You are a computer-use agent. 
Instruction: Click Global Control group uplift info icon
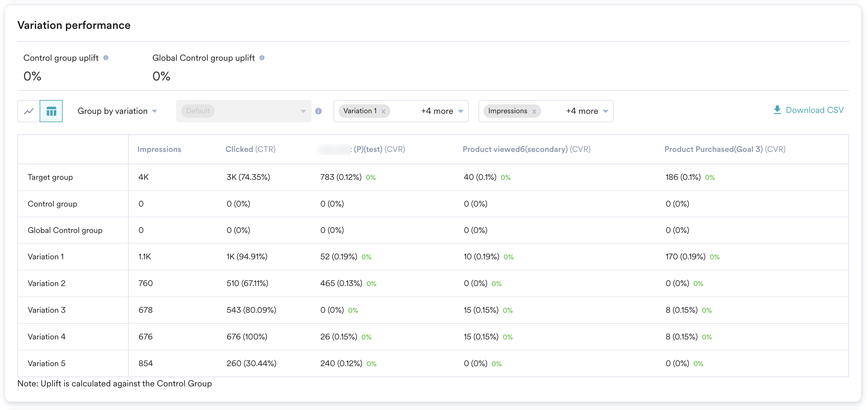(262, 58)
